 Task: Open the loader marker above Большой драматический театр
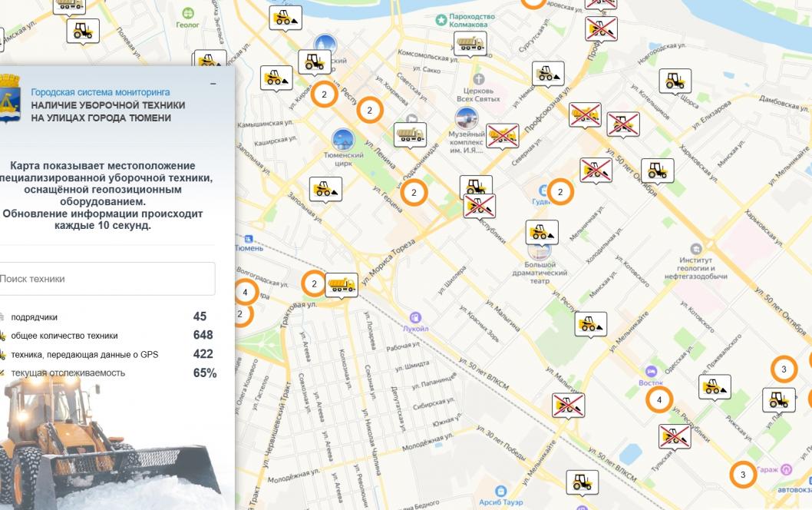point(542,231)
